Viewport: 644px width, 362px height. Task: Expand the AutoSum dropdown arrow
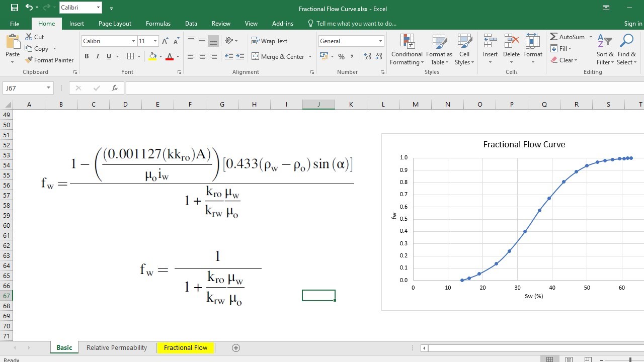tap(591, 37)
